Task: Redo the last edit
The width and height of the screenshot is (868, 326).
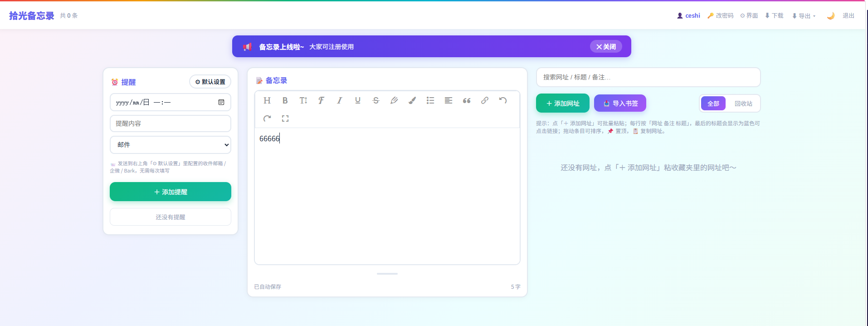Action: pos(267,119)
